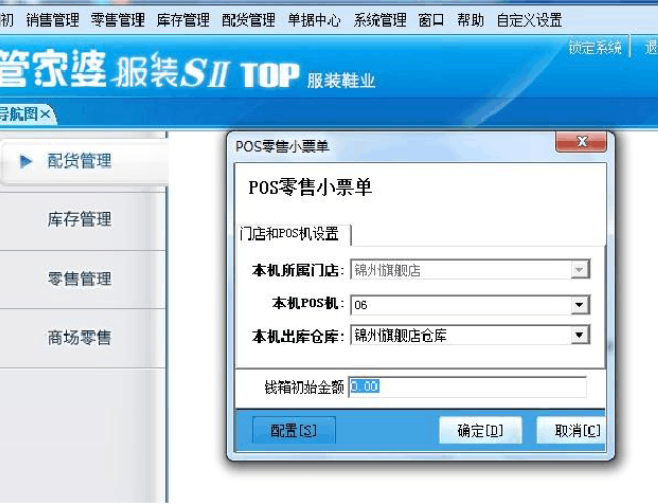Screen dimensions: 658x504
Task: Open the 销售管理 menu
Action: tap(52, 20)
